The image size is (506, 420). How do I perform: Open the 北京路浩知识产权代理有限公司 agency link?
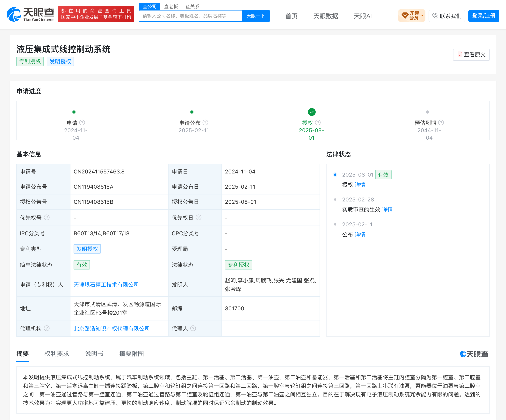point(112,329)
